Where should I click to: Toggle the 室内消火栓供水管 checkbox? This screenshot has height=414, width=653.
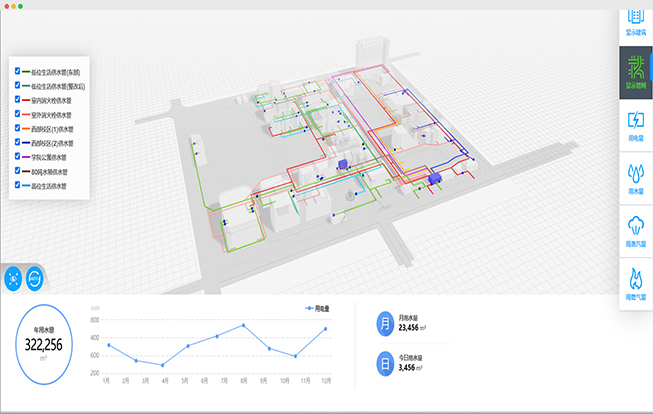pyautogui.click(x=18, y=100)
